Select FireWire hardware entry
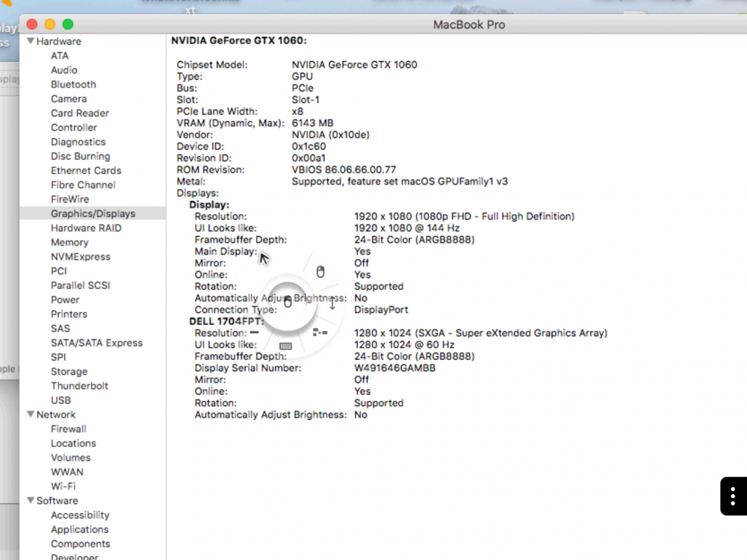The image size is (747, 560). (69, 199)
